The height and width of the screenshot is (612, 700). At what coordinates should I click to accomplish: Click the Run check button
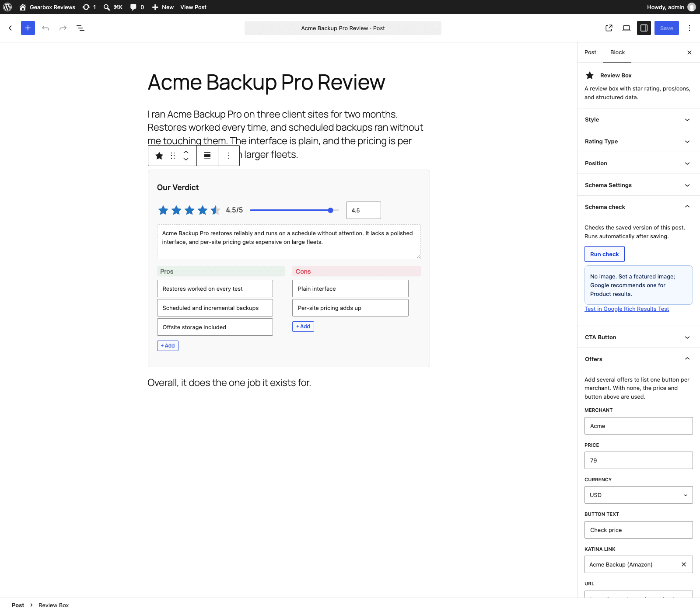click(x=605, y=254)
